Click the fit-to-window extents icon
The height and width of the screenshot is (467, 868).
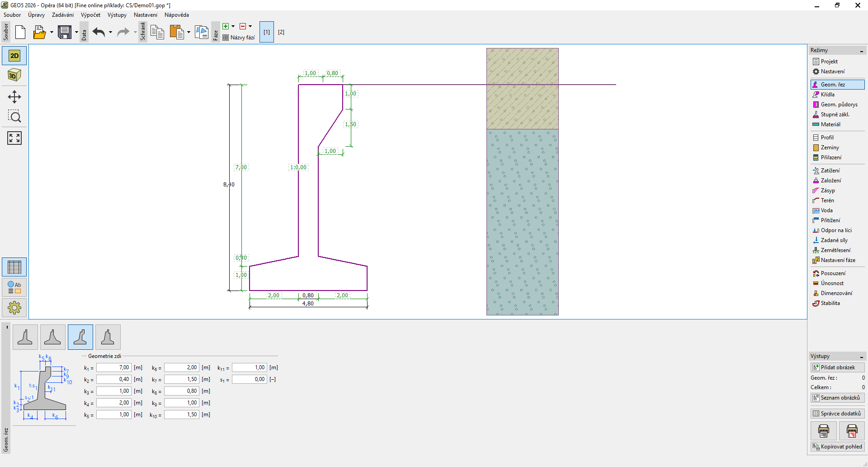tap(14, 138)
